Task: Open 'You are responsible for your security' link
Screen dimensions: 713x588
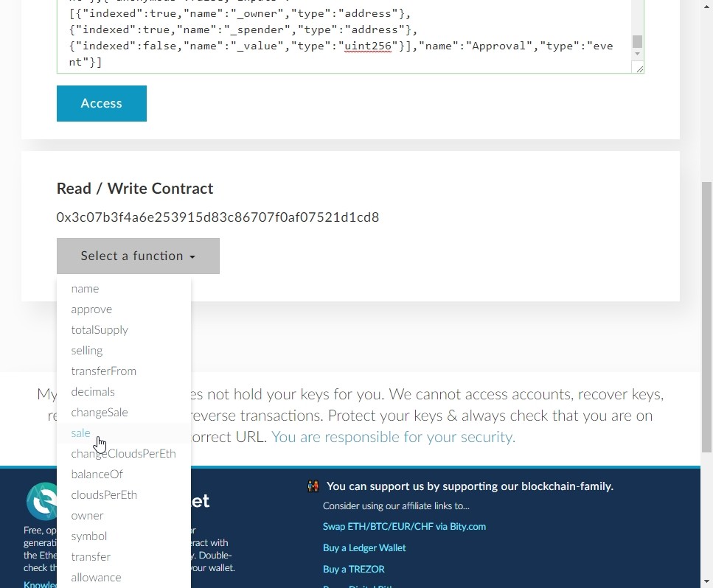Action: coord(393,437)
